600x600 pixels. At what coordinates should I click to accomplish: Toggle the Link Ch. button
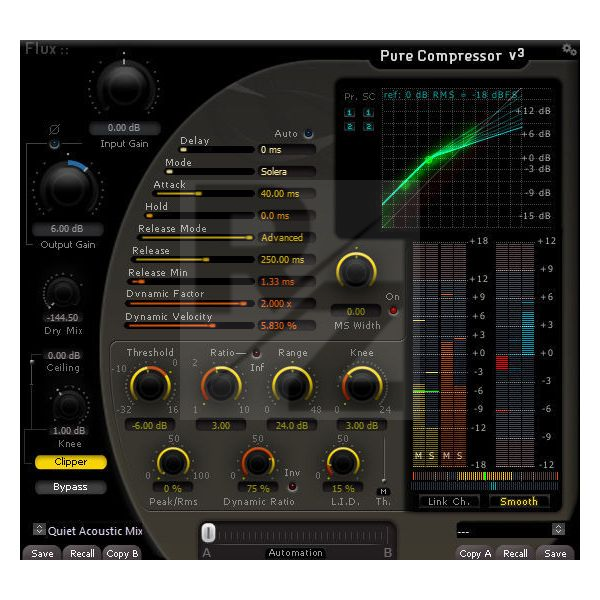(x=449, y=501)
